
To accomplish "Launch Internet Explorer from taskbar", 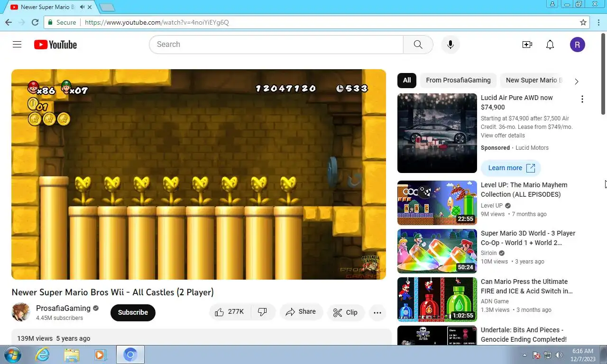I will (x=42, y=355).
